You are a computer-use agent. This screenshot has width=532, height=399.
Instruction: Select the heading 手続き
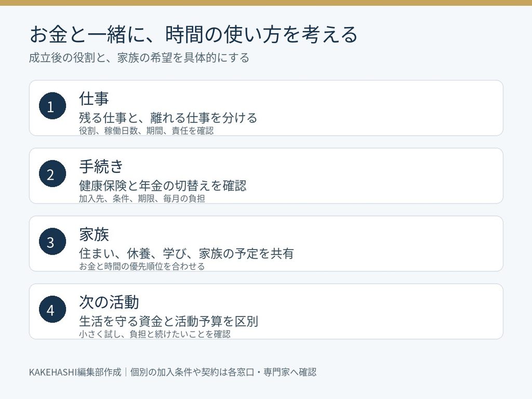tap(101, 167)
